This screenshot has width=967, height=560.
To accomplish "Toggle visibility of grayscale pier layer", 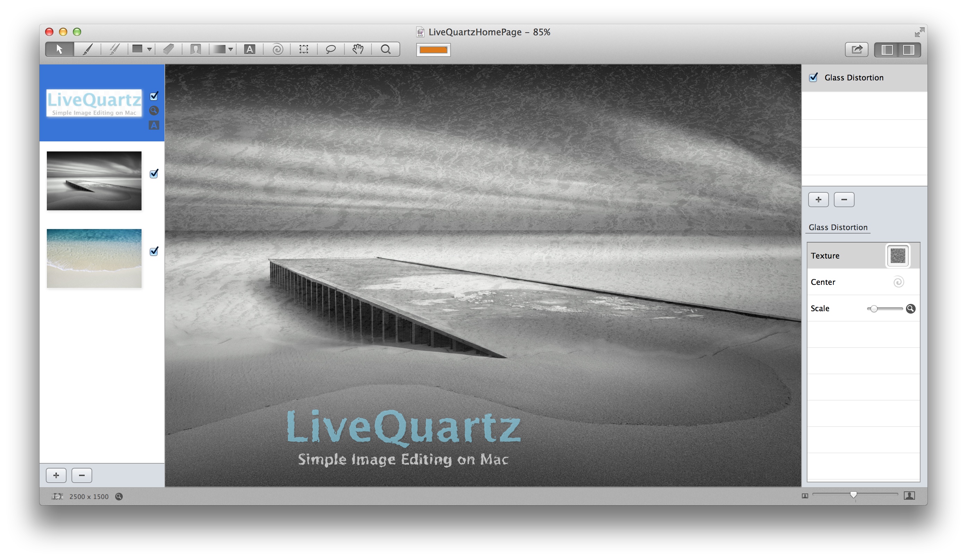I will [154, 174].
